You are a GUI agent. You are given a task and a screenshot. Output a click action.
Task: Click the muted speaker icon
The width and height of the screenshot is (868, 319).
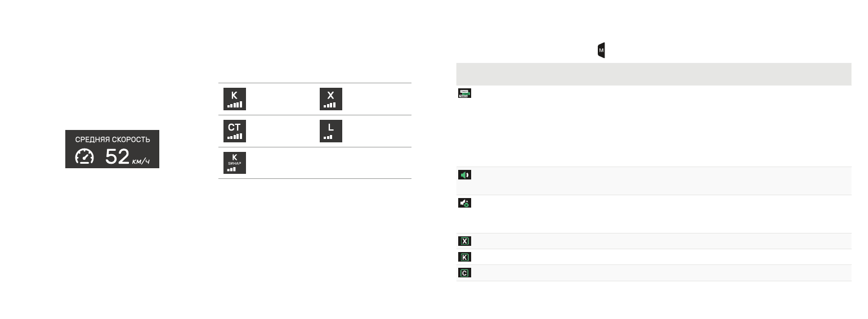(x=464, y=203)
